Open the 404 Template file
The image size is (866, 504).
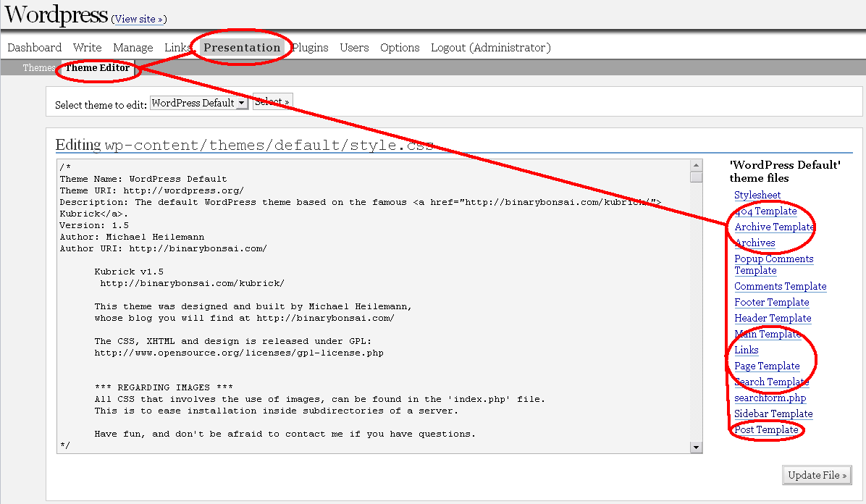pyautogui.click(x=765, y=211)
